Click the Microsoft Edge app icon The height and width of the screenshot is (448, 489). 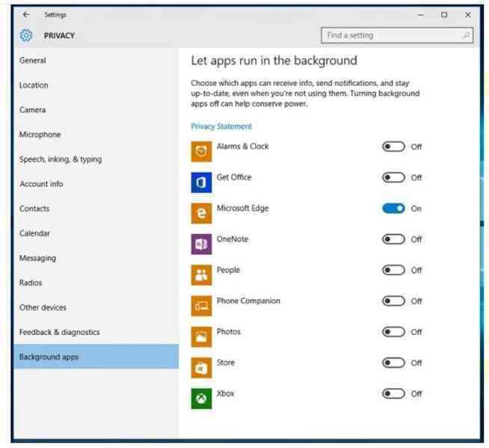click(x=201, y=213)
